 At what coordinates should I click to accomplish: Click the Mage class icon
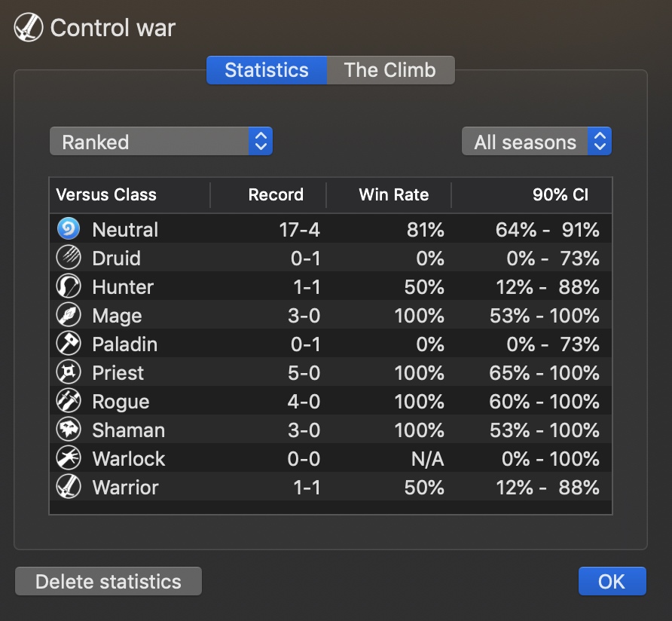coord(68,315)
